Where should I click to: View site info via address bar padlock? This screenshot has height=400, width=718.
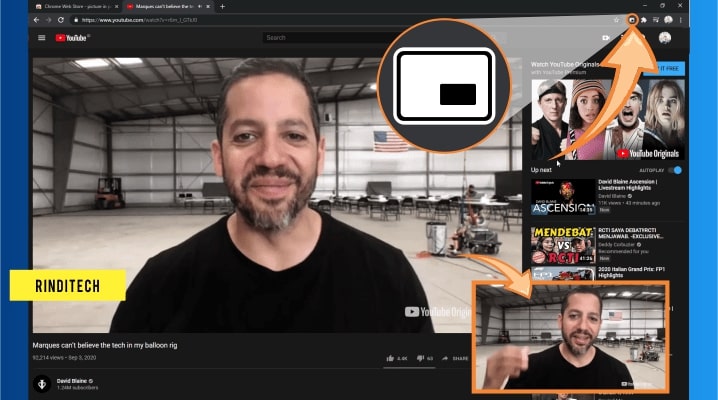click(76, 20)
